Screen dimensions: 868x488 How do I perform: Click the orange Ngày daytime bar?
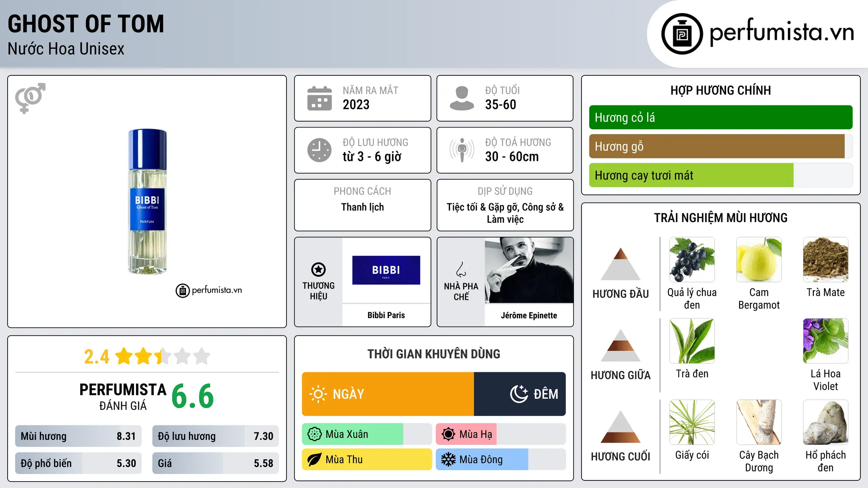(x=388, y=394)
